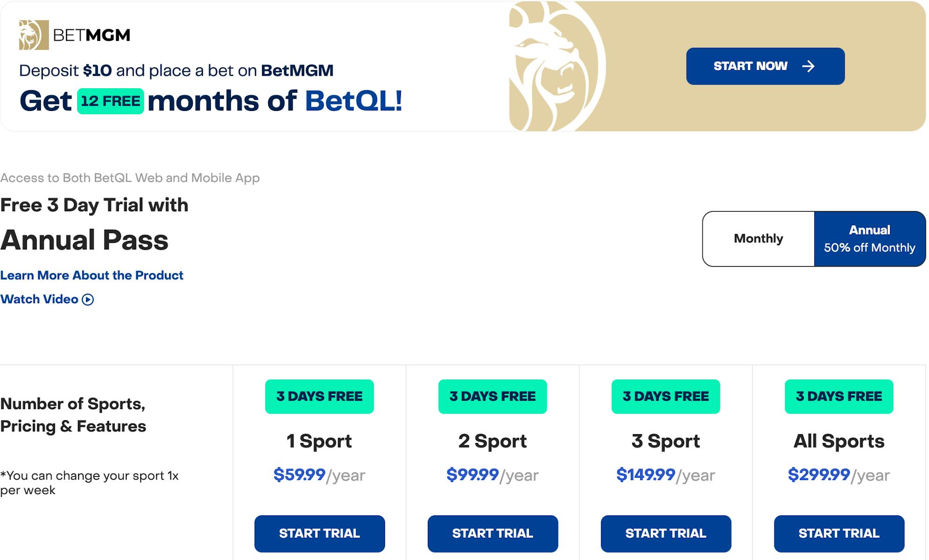
Task: Select Annual 50% off Monthly option
Action: pos(870,239)
